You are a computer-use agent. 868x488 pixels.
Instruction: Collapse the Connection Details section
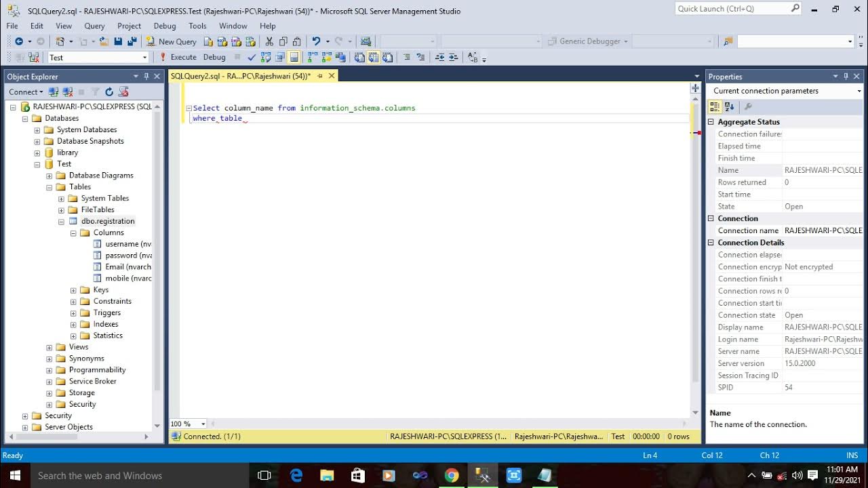click(x=711, y=243)
